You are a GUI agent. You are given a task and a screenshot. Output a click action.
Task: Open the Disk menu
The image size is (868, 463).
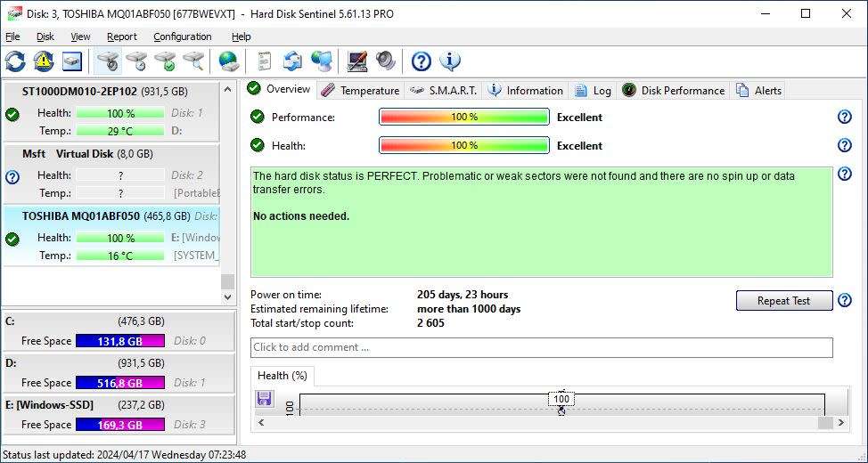tap(45, 37)
